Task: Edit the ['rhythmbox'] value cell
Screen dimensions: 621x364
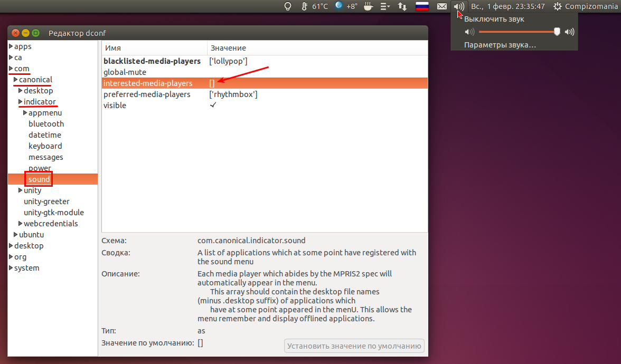Action: click(x=233, y=94)
